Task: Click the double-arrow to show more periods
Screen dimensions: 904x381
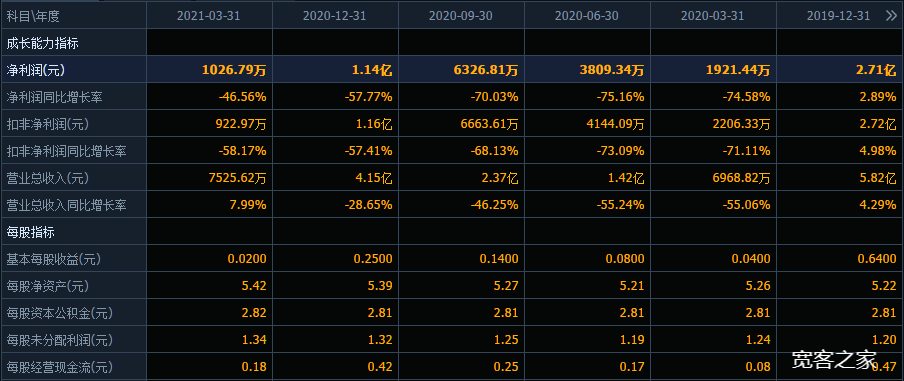Action: [891, 16]
